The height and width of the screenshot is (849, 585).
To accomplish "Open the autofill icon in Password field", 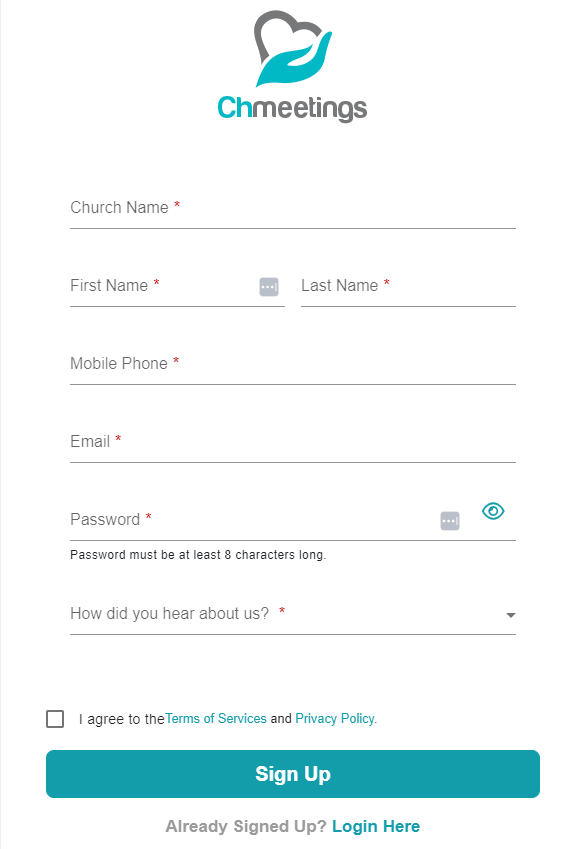I will click(450, 521).
